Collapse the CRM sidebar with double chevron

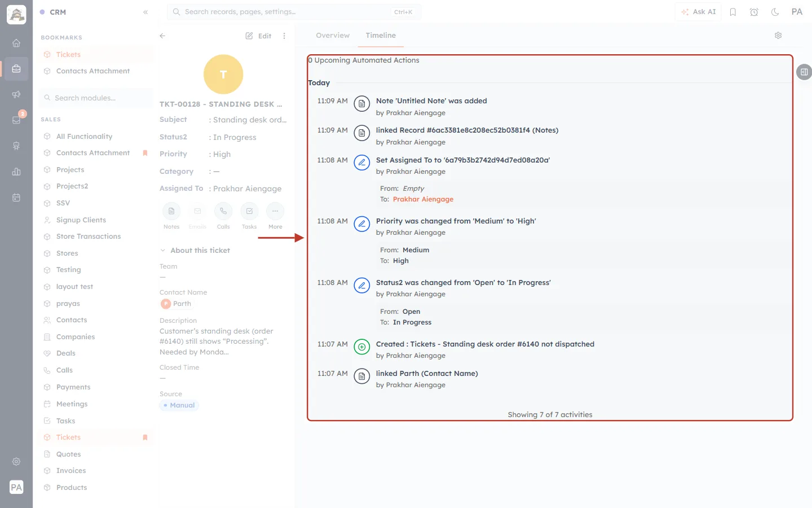[145, 12]
